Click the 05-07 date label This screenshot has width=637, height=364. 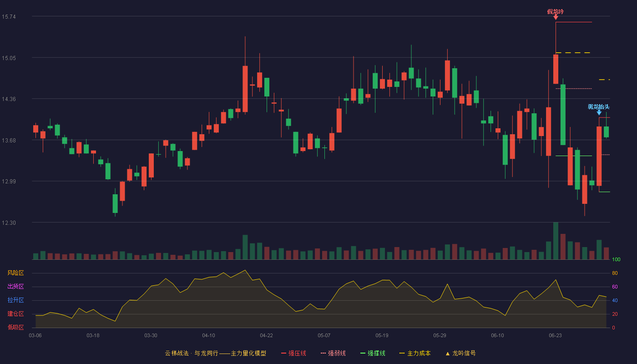pos(324,335)
